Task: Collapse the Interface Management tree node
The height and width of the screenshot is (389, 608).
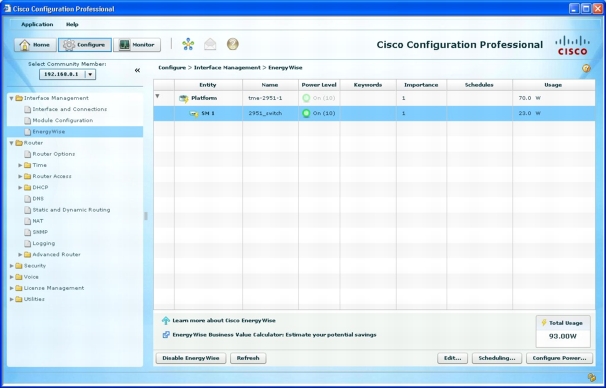Action: [x=11, y=99]
